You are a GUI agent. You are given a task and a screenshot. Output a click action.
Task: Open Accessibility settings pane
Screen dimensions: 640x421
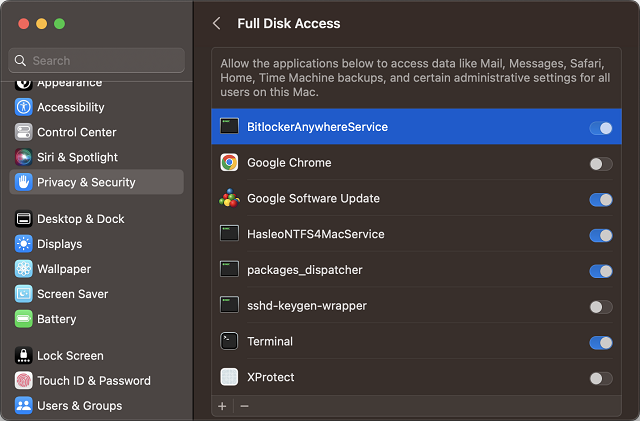(96, 107)
